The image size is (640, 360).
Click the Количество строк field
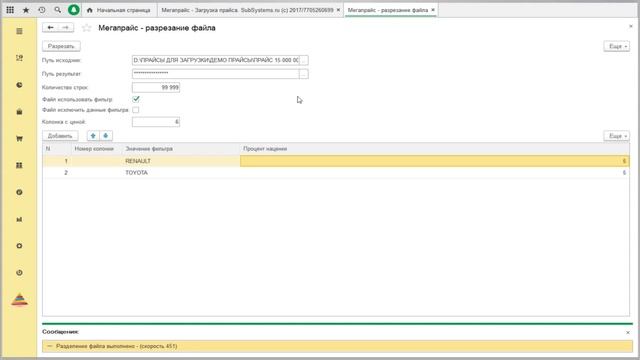[x=156, y=87]
